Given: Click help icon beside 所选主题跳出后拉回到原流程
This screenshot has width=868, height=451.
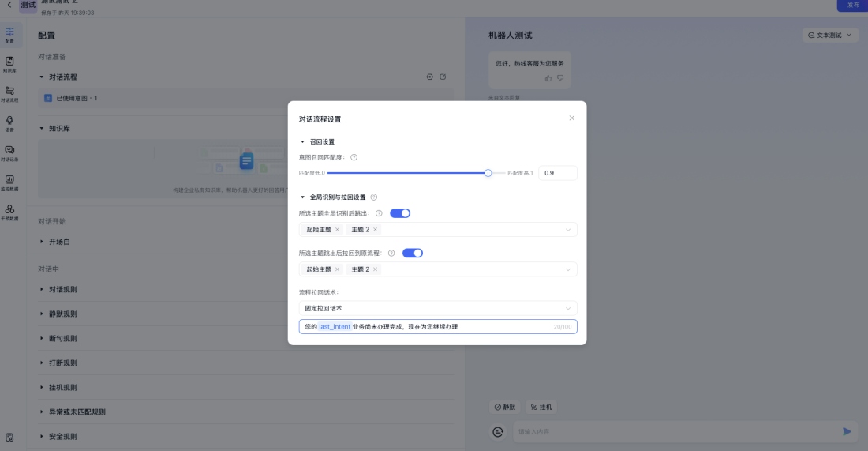Looking at the screenshot, I should [x=391, y=254].
